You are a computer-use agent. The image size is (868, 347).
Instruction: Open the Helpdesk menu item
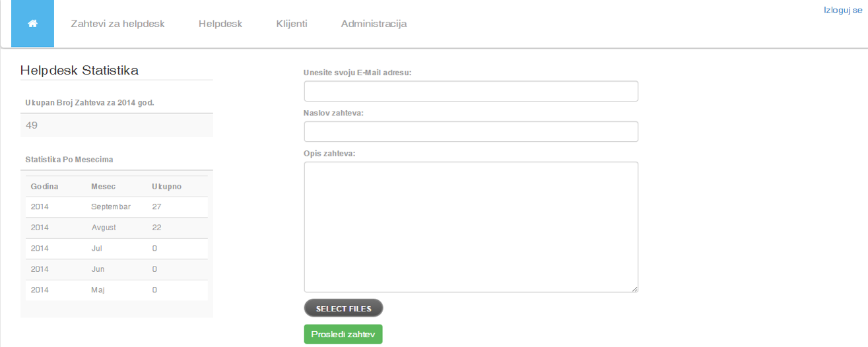click(220, 24)
